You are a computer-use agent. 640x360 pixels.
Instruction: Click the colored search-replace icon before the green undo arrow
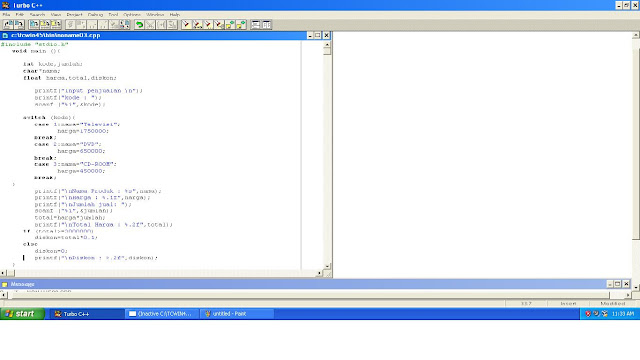[x=125, y=24]
